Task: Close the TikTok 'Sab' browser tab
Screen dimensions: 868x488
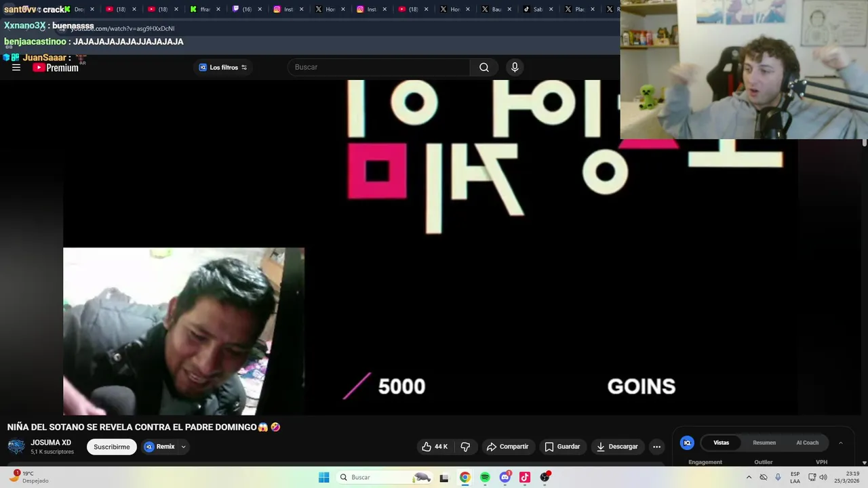Action: (551, 9)
